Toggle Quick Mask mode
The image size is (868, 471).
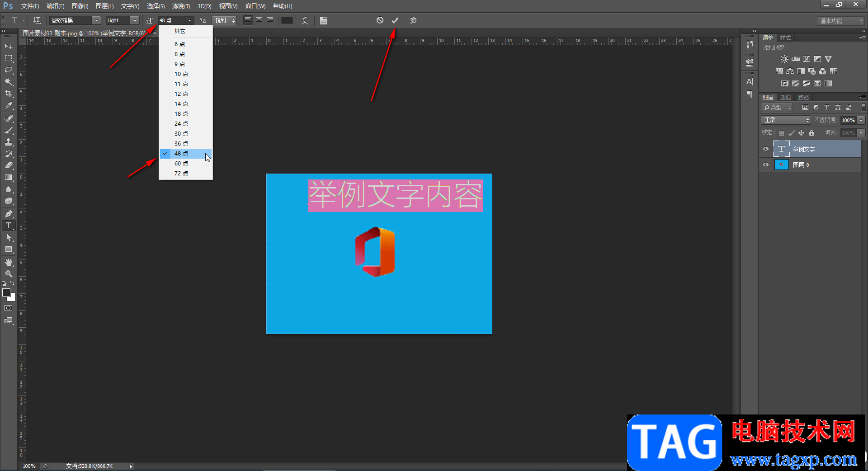coord(9,308)
